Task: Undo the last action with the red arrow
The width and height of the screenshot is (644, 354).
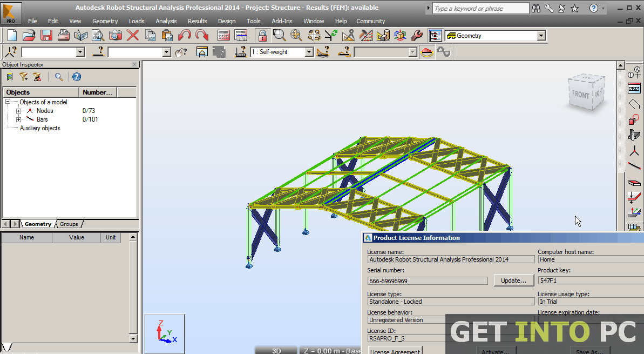Action: click(184, 36)
